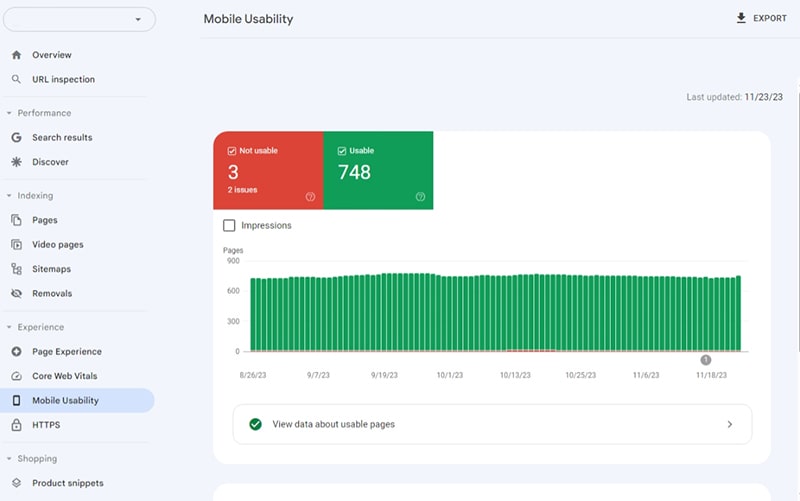
Task: Click the Video pages icon
Action: pyautogui.click(x=16, y=244)
